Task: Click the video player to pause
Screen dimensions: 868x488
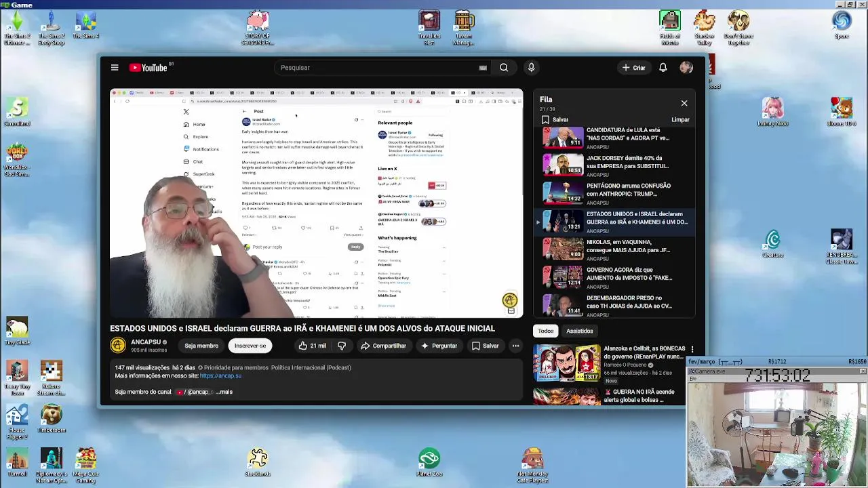Action: 317,203
